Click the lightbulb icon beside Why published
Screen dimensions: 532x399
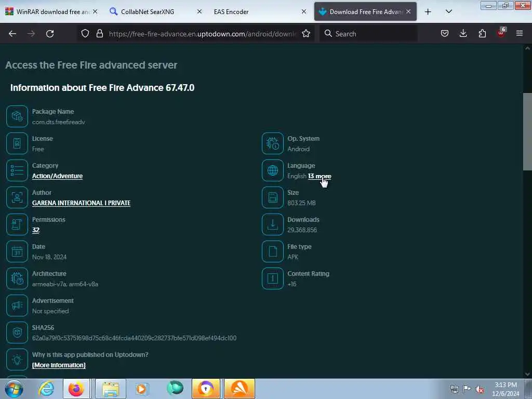click(17, 360)
